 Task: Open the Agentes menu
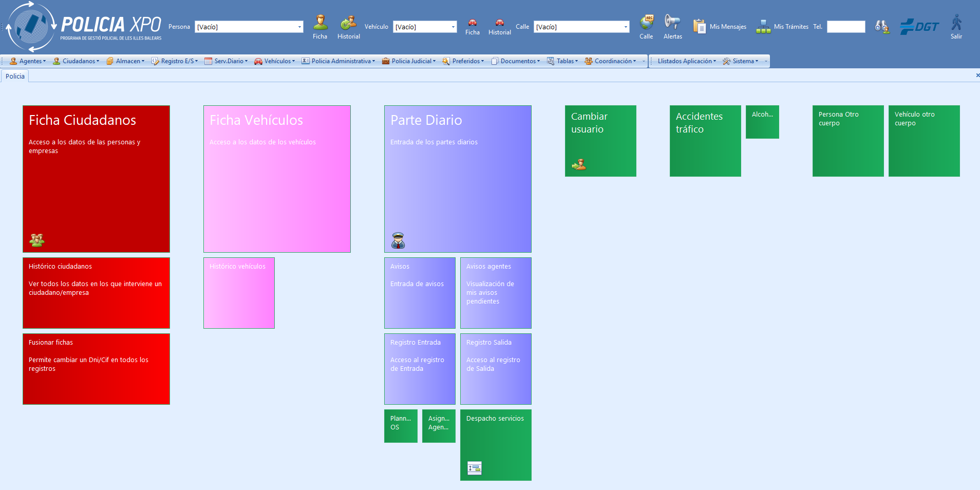[28, 61]
